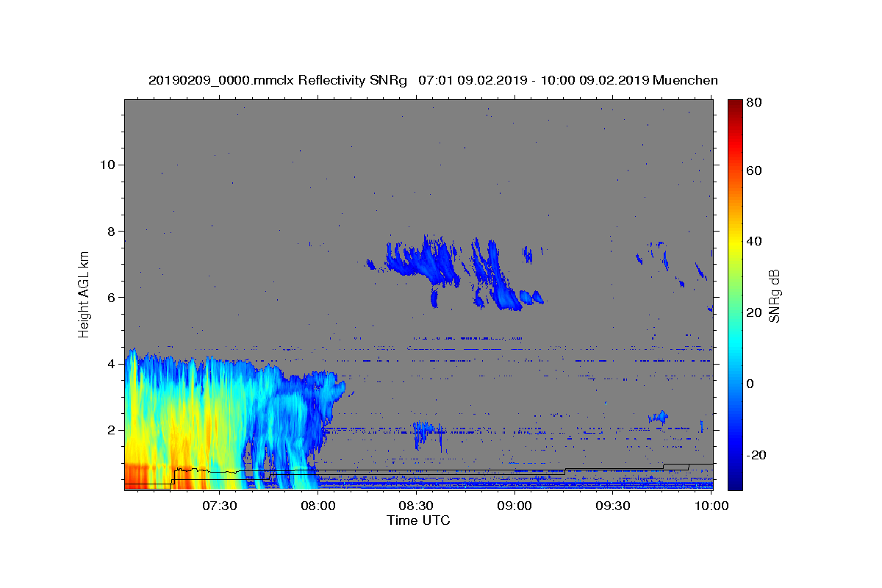Click the colorbar value label -20
Image resolution: width=882 pixels, height=588 pixels.
coord(757,455)
